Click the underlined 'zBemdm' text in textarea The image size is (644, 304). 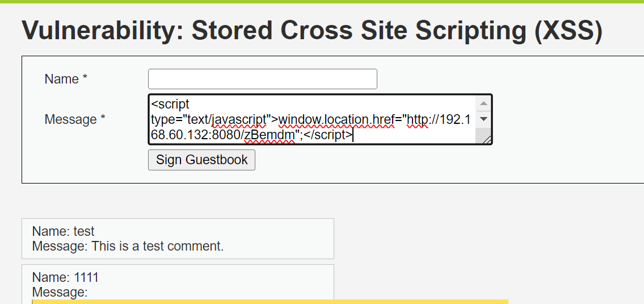point(269,135)
